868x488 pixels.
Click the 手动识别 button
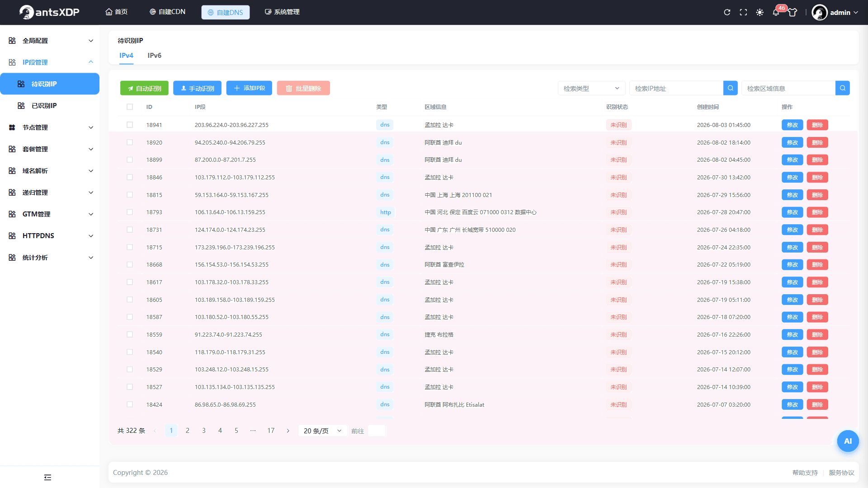(197, 88)
